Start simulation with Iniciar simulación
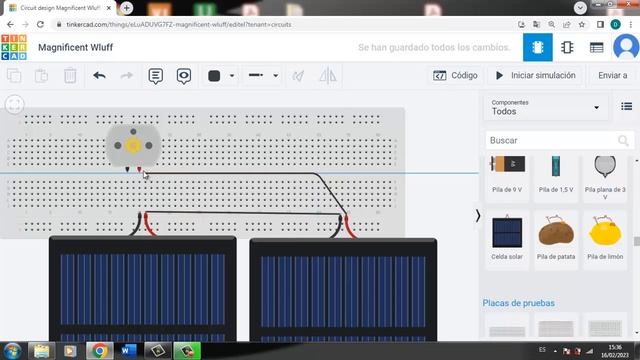The height and width of the screenshot is (360, 640). [535, 76]
